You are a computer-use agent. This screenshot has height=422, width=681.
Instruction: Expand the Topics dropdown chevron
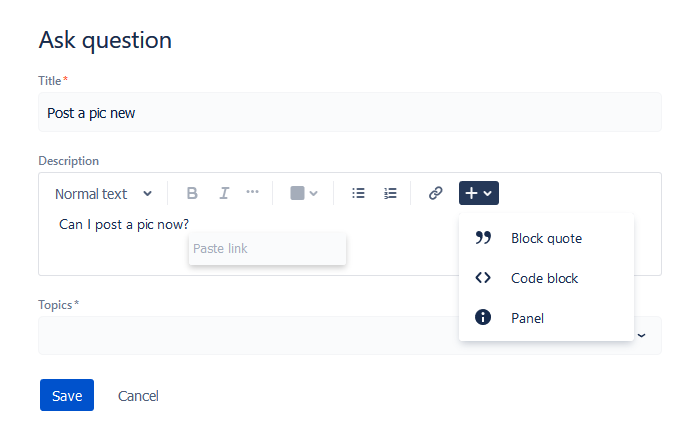pyautogui.click(x=641, y=336)
